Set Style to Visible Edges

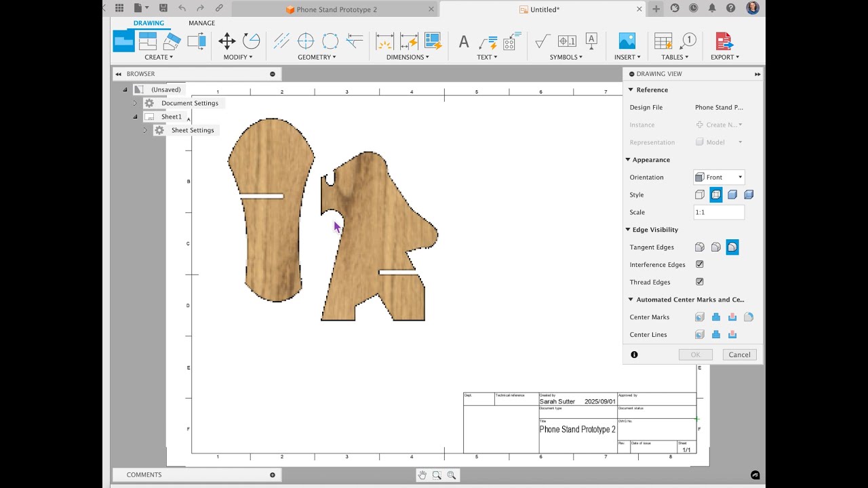pos(700,195)
